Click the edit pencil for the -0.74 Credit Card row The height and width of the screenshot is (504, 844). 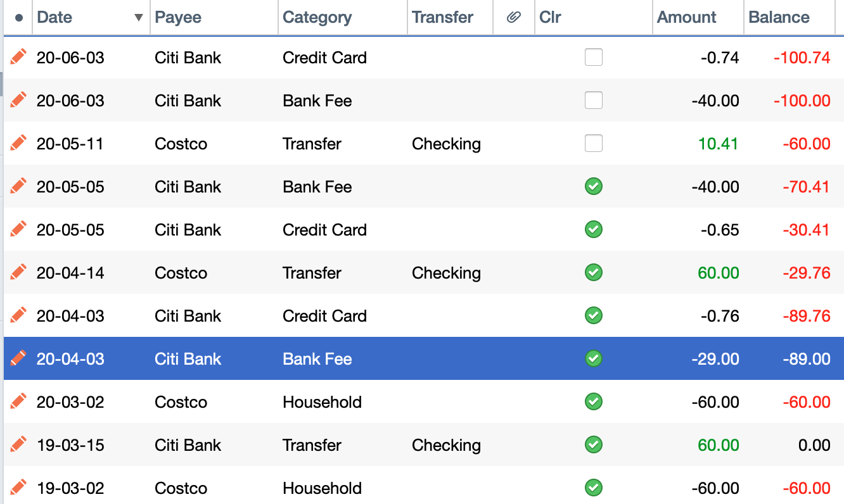pyautogui.click(x=18, y=58)
